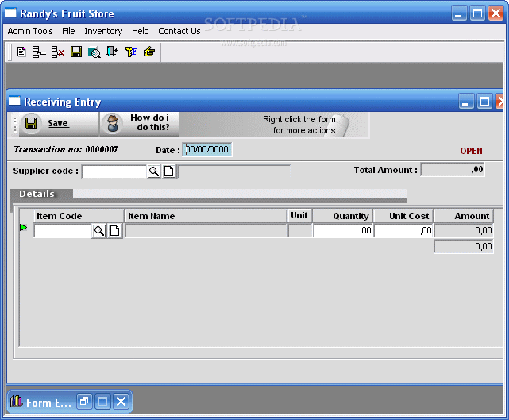Viewport: 509px width, 420px height.
Task: Click the first row Amount cell
Action: (x=464, y=231)
